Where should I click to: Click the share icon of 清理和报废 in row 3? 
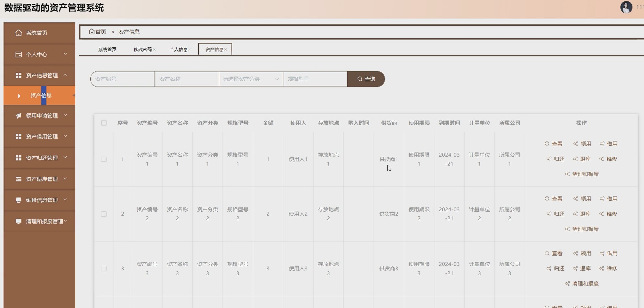(567, 283)
